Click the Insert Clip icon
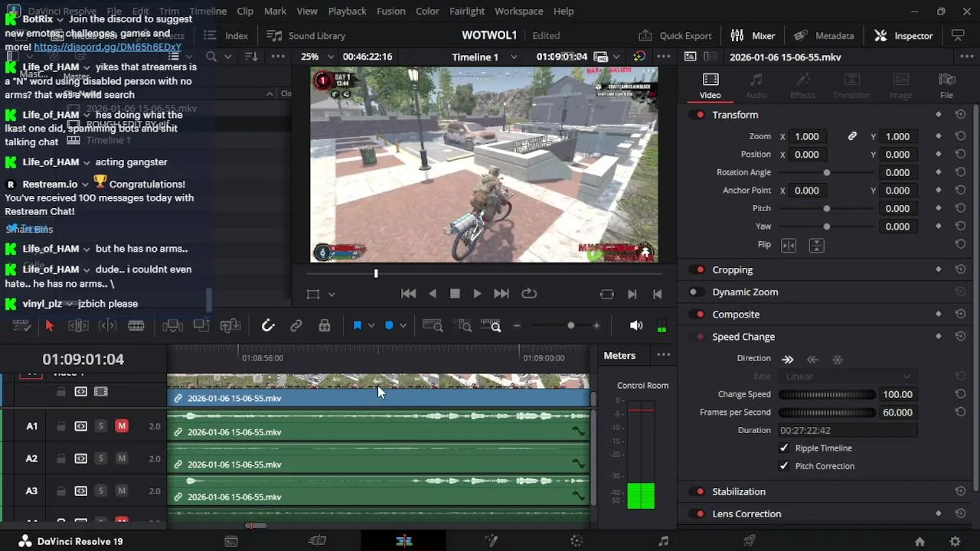The height and width of the screenshot is (551, 980). pos(172,326)
